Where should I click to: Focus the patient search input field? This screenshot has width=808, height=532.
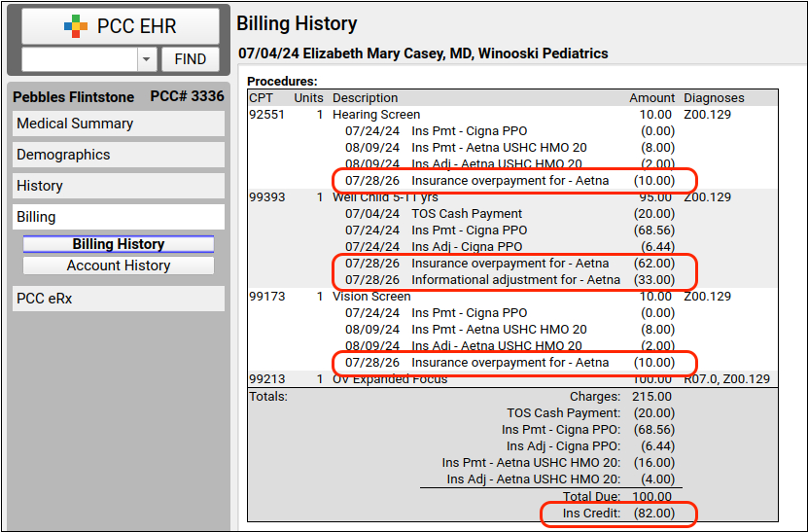(x=80, y=59)
